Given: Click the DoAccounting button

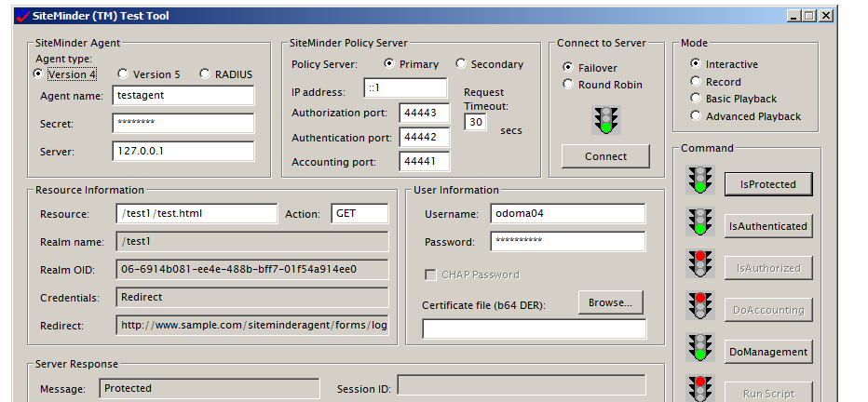Looking at the screenshot, I should tap(768, 310).
